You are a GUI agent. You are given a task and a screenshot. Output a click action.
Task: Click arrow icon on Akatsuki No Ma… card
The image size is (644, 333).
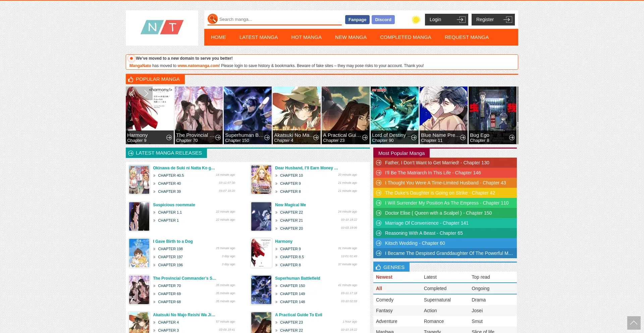tap(316, 137)
